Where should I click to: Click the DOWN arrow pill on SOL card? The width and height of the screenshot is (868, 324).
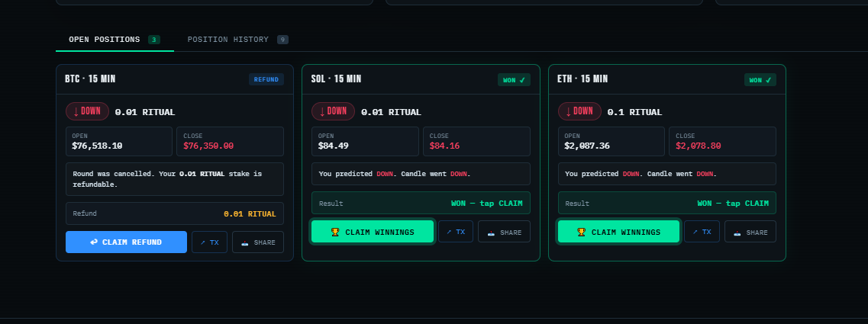(334, 111)
